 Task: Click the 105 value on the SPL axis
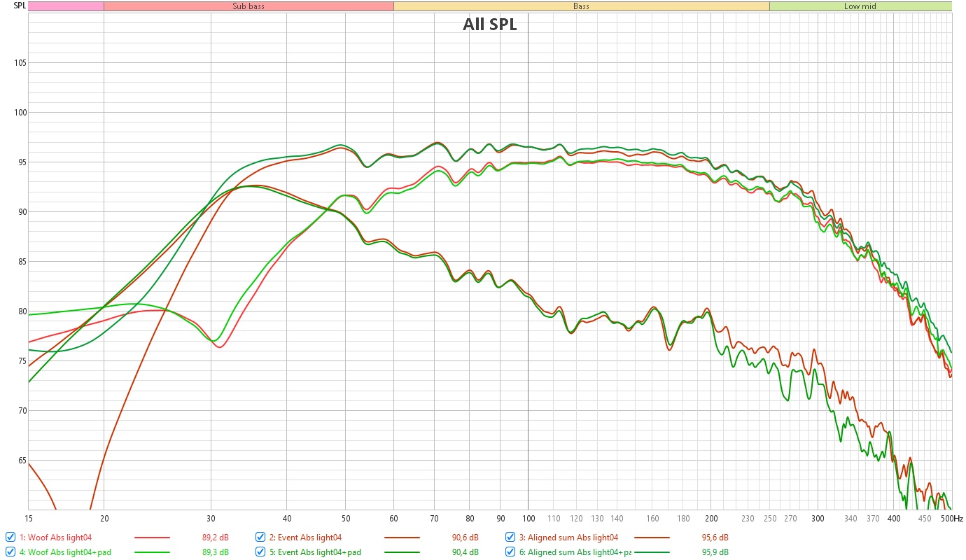click(x=20, y=63)
